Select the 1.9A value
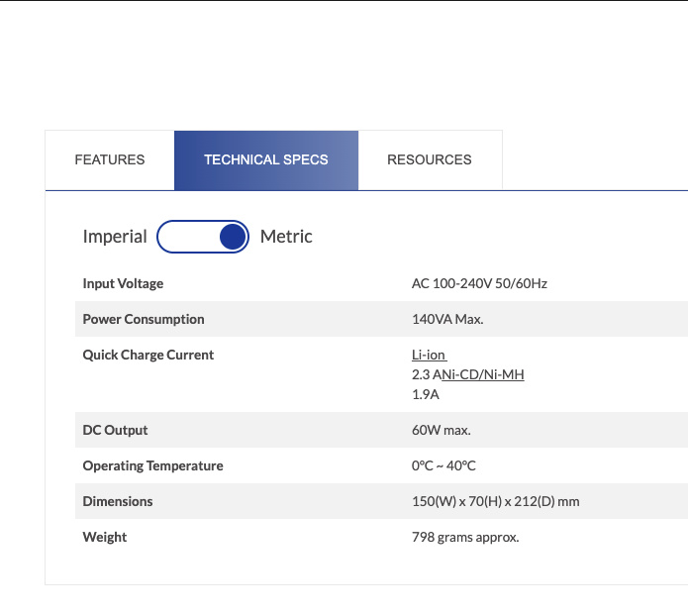Viewport: 688px width, 616px height. (425, 394)
